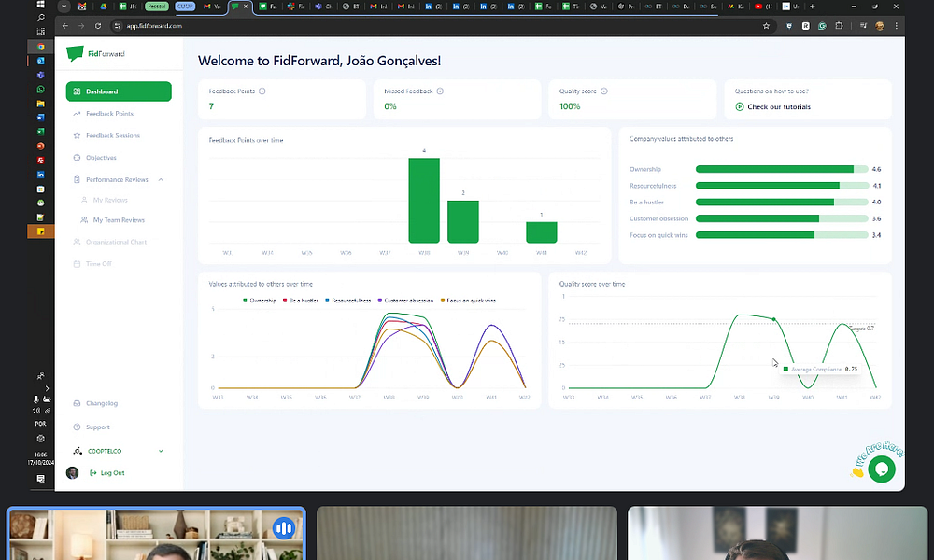Bookmark the page with the star icon
This screenshot has width=934, height=560.
[767, 26]
